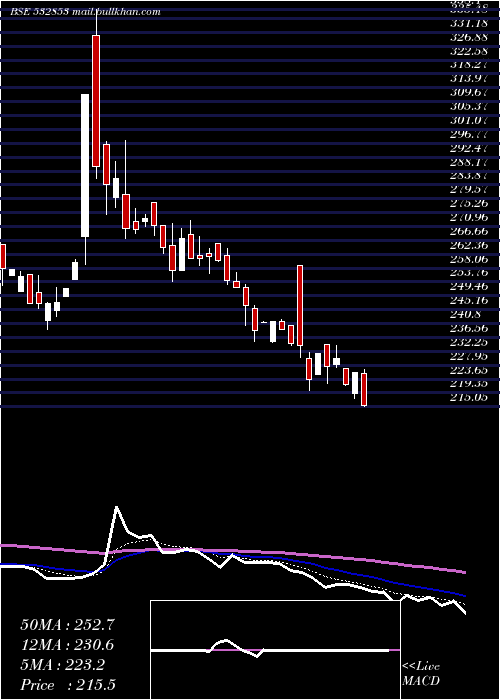This screenshot has width=500, height=700.
Task: Click the 262.36 axis label
Action: click(470, 245)
